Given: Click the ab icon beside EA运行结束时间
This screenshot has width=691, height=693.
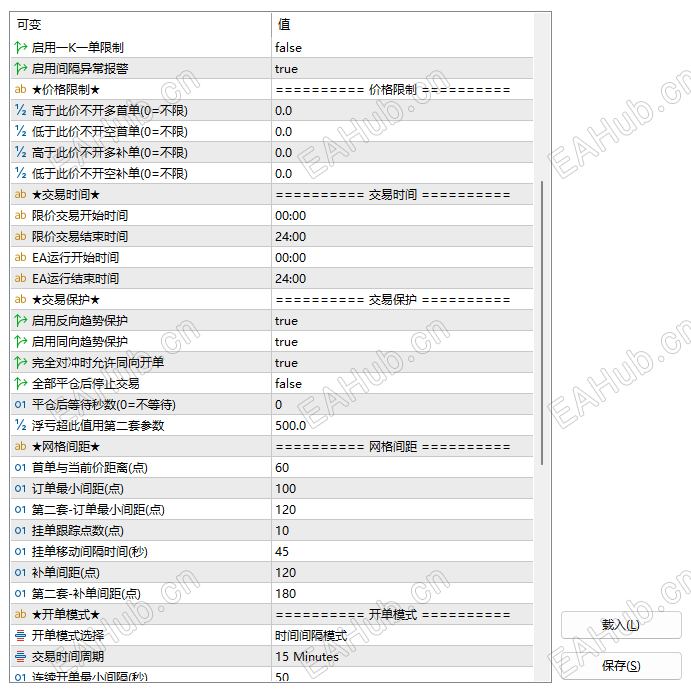Looking at the screenshot, I should 20,278.
